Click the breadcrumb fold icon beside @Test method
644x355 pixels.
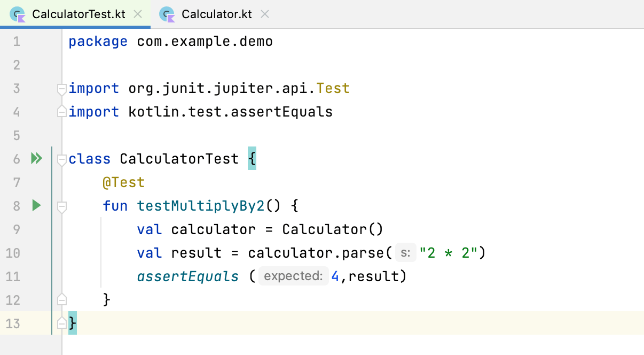coord(61,205)
